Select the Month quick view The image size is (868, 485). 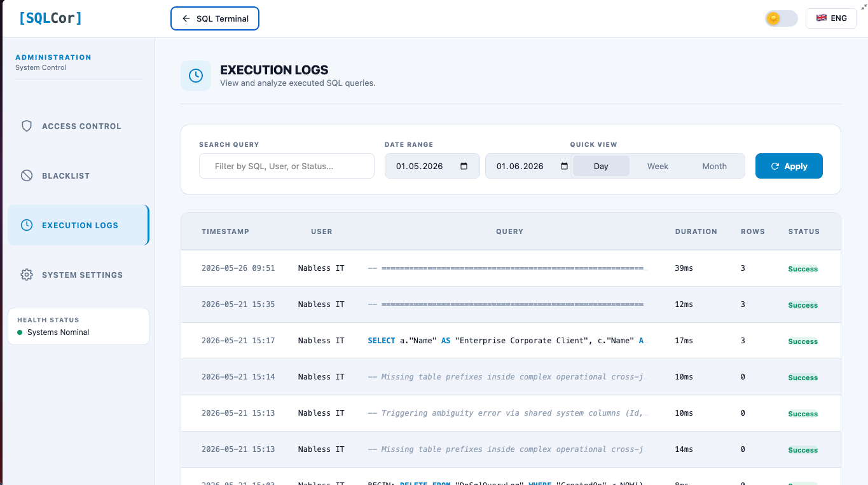pyautogui.click(x=714, y=166)
